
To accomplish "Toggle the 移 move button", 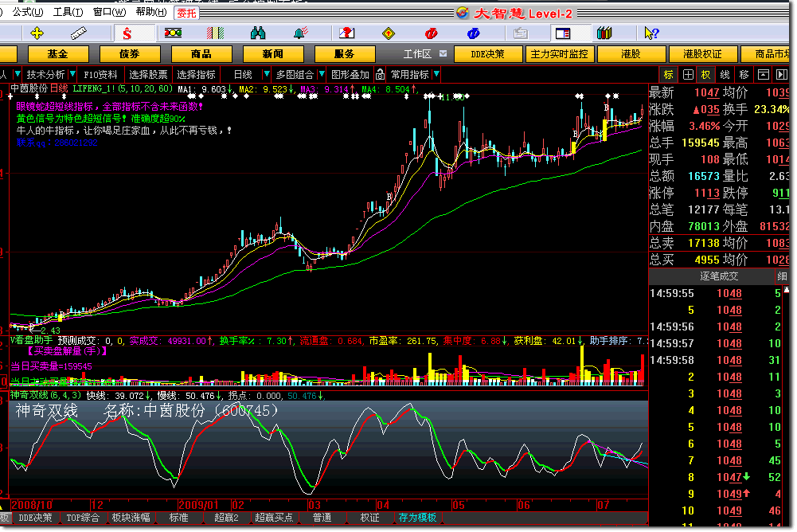I will pyautogui.click(x=744, y=75).
